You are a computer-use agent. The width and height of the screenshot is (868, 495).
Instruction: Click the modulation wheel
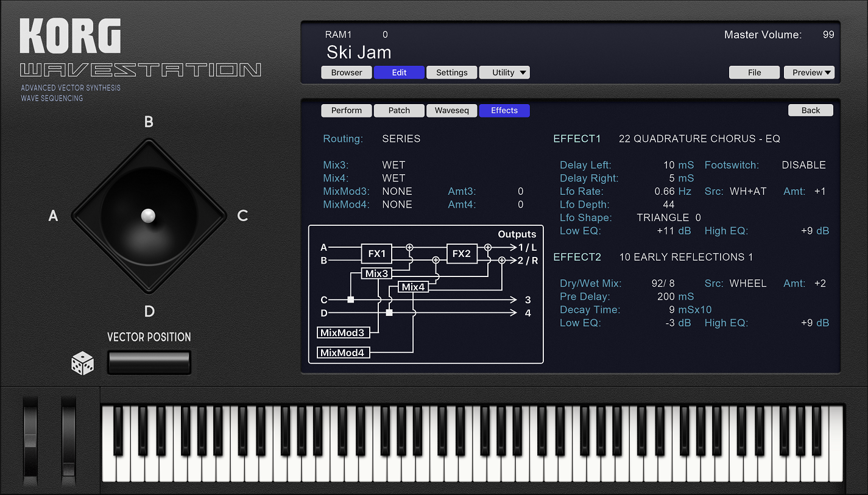[x=67, y=441]
